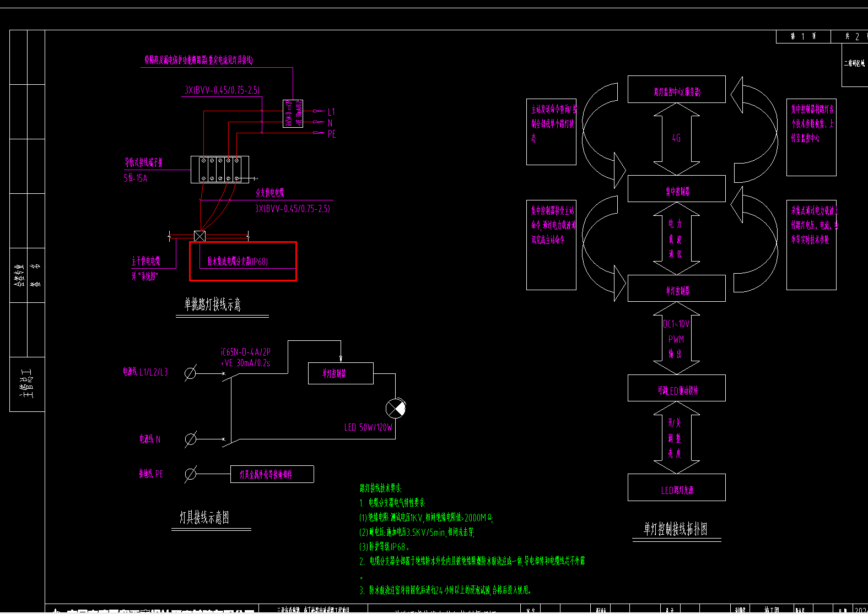Viewport: 868px width, 614px height.
Task: Select the '二维码区域' cell
Action: point(855,65)
